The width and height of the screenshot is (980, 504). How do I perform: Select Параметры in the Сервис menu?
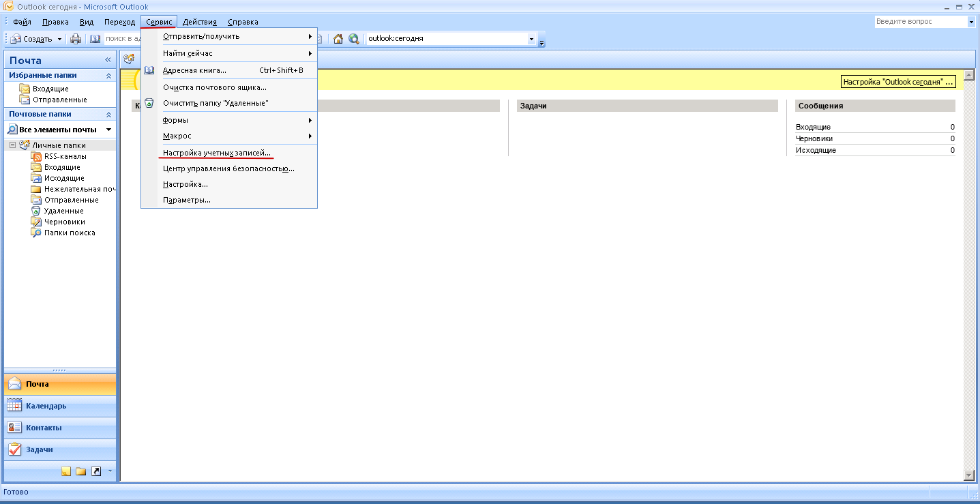point(186,200)
